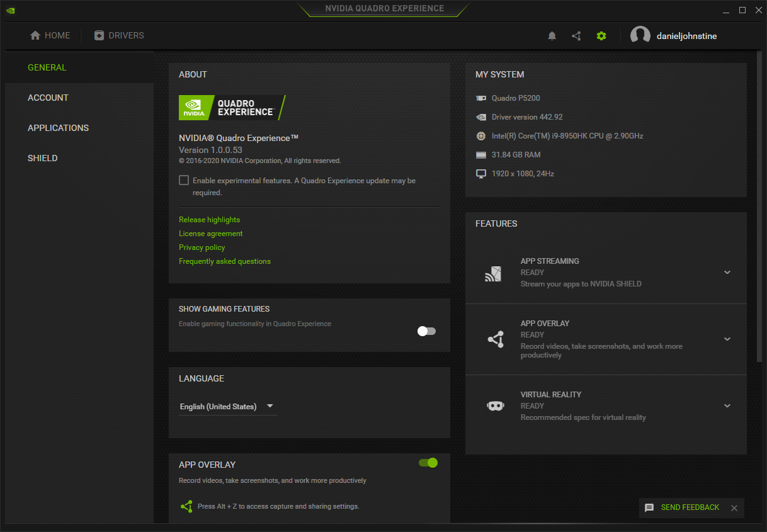Click the monitor display resolution icon
This screenshot has width=767, height=532.
click(481, 174)
